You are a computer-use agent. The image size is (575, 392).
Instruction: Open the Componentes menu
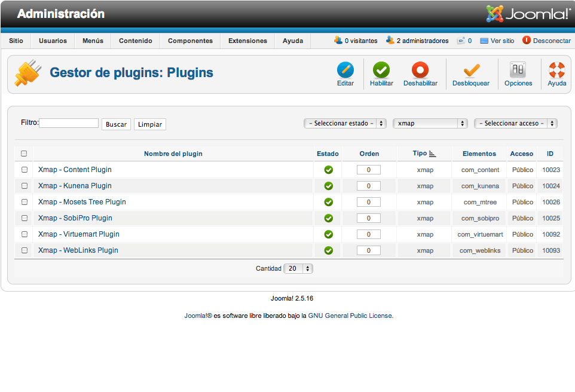coord(190,41)
